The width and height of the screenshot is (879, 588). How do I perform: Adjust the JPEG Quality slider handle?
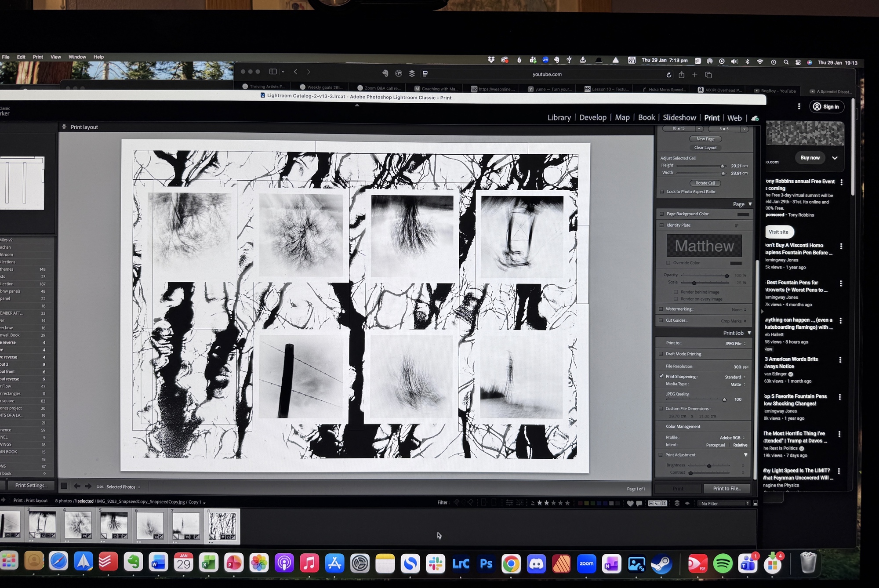[x=724, y=399]
